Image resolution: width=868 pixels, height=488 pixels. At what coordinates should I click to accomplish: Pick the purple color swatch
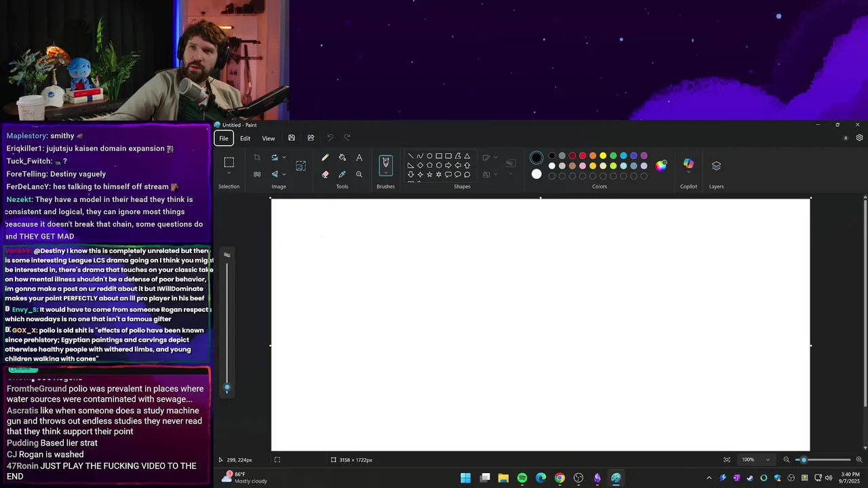(x=644, y=156)
